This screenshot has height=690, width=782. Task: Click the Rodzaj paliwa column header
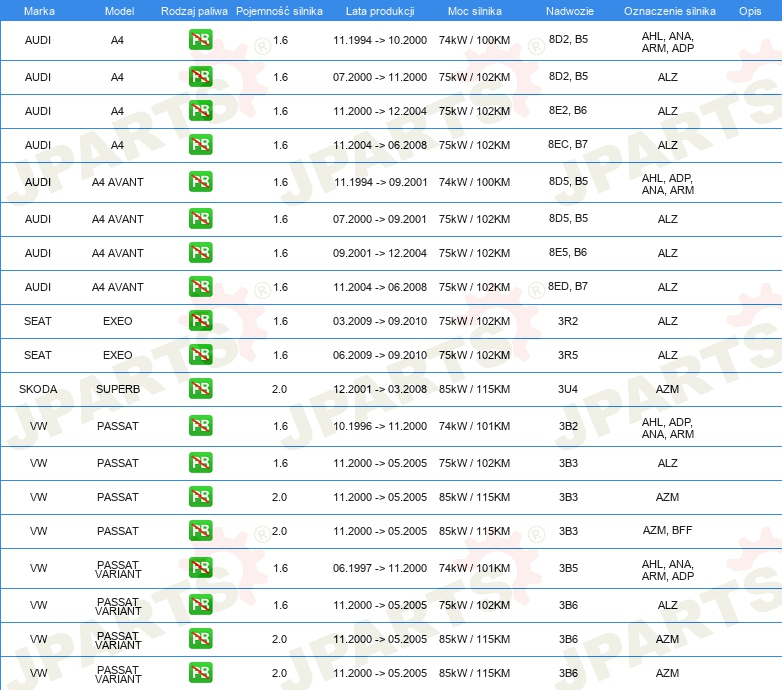click(194, 11)
